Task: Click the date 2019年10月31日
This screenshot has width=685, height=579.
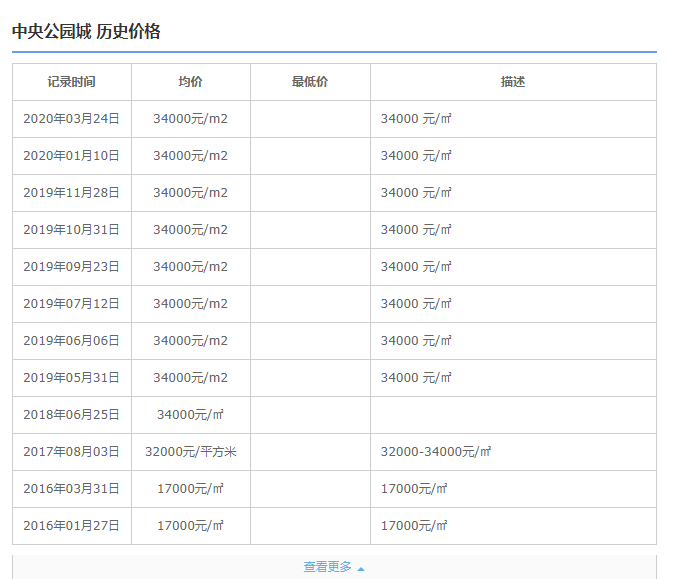Action: point(71,230)
